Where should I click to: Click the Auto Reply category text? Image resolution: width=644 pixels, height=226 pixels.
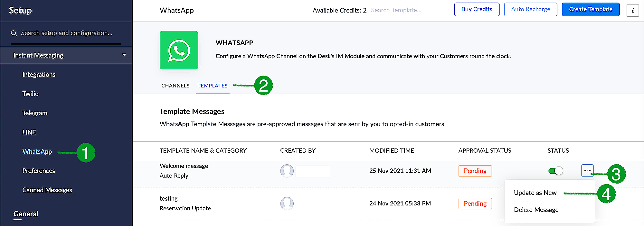(174, 176)
